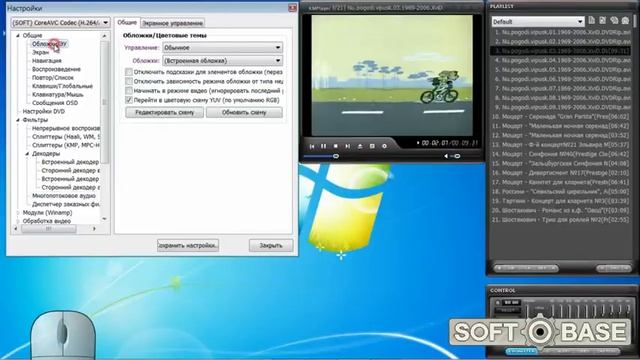Select playlist item 14 Моцарт Симфония №40
This screenshot has height=360, width=640.
click(x=560, y=154)
